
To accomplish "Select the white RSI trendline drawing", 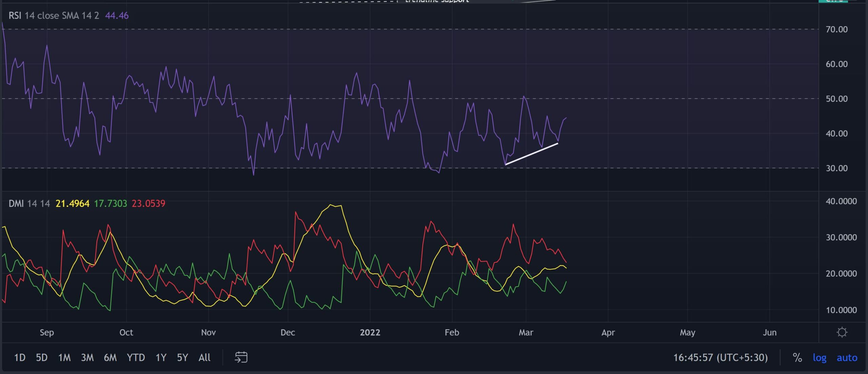I will click(x=532, y=154).
